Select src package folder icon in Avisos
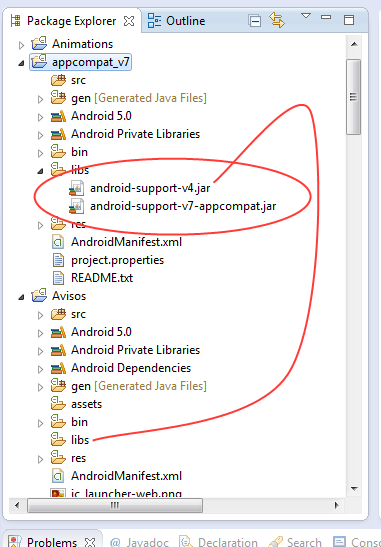This screenshot has height=547, width=381. 58,314
